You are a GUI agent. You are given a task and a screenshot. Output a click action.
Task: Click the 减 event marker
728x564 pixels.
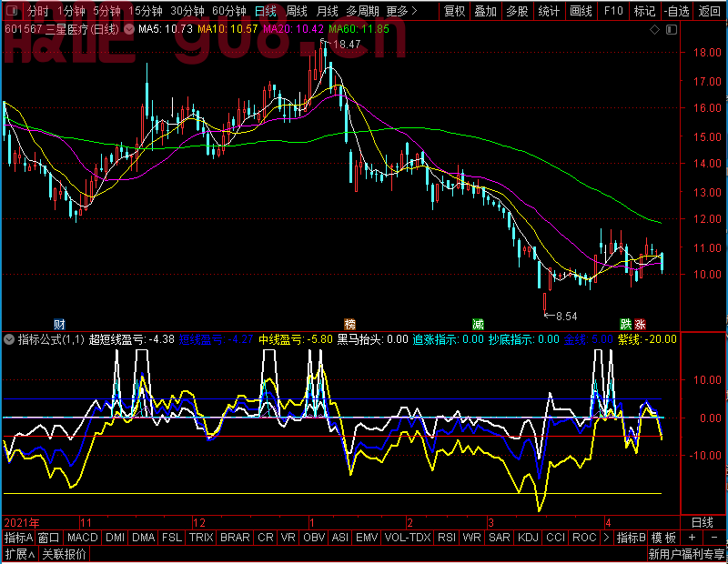point(478,324)
